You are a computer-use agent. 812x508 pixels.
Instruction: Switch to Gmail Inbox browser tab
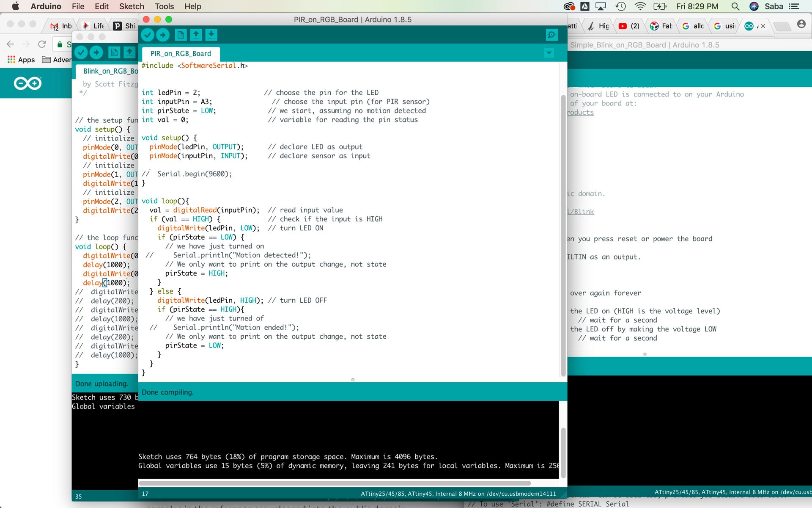(61, 26)
